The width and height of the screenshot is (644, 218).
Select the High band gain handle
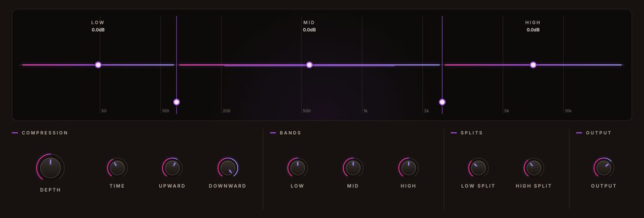tap(533, 65)
